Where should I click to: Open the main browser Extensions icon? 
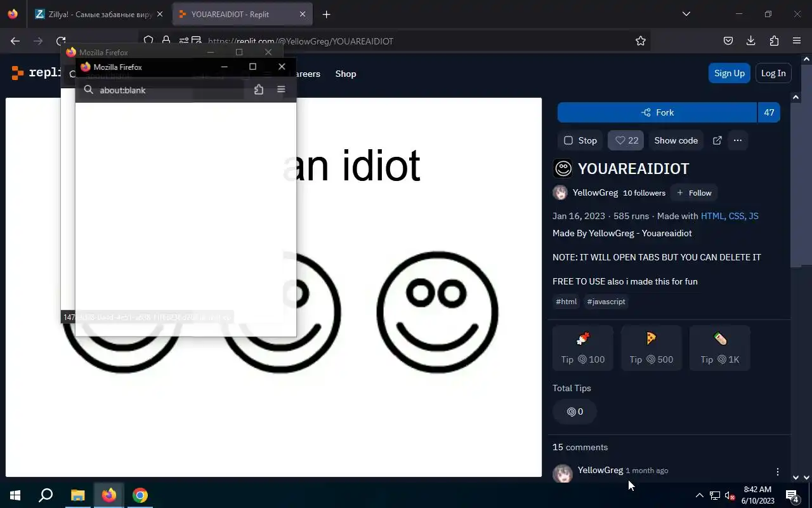[774, 41]
